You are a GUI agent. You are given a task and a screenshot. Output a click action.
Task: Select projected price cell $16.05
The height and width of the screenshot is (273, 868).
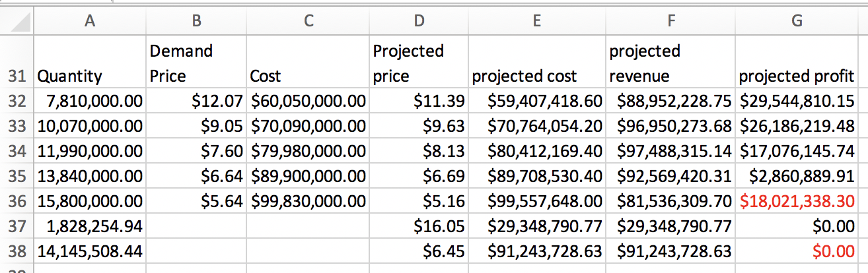[418, 227]
